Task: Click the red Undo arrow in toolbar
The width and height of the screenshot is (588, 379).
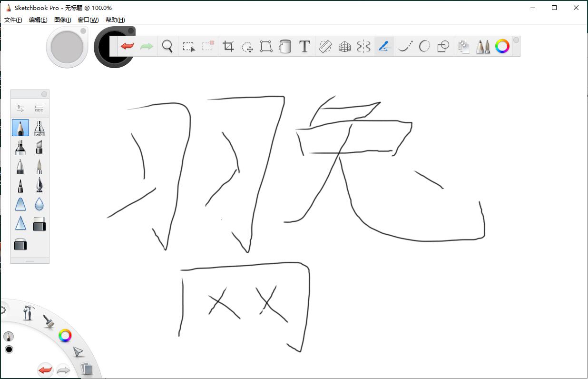Action: [127, 46]
